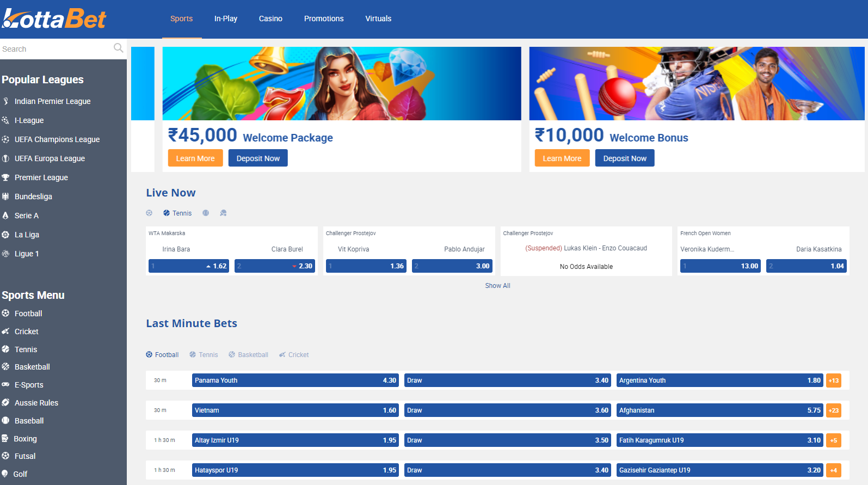Open the Casino tab
The image size is (868, 485).
(x=270, y=19)
